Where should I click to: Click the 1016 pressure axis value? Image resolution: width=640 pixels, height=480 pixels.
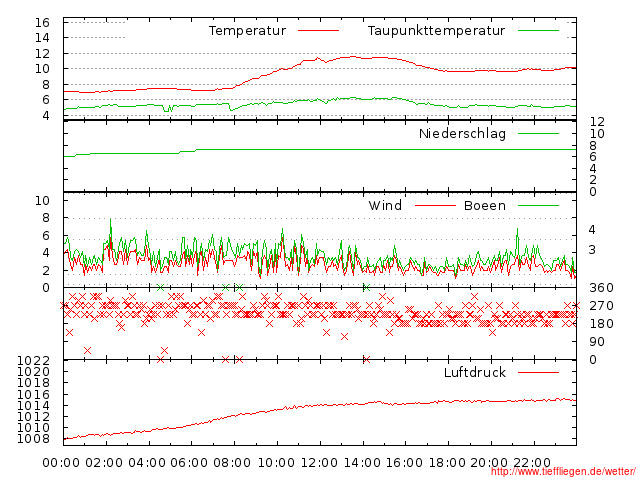coord(33,395)
